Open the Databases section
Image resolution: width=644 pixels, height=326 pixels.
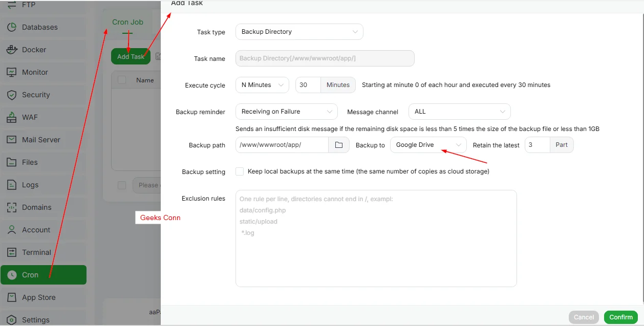coord(40,27)
